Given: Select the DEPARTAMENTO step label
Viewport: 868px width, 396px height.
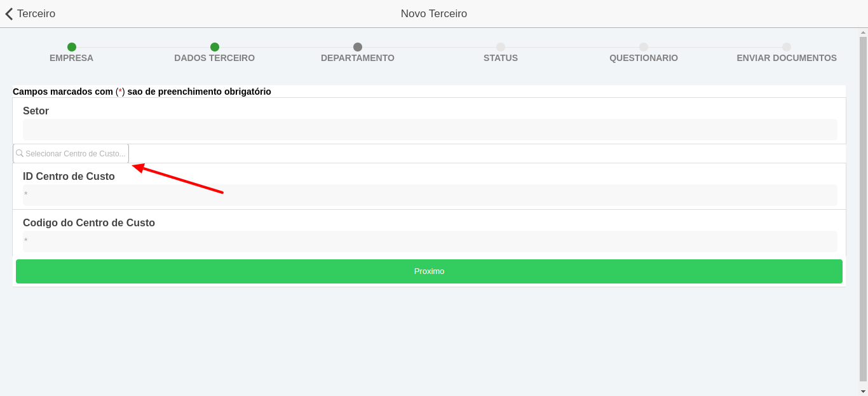Looking at the screenshot, I should [357, 58].
